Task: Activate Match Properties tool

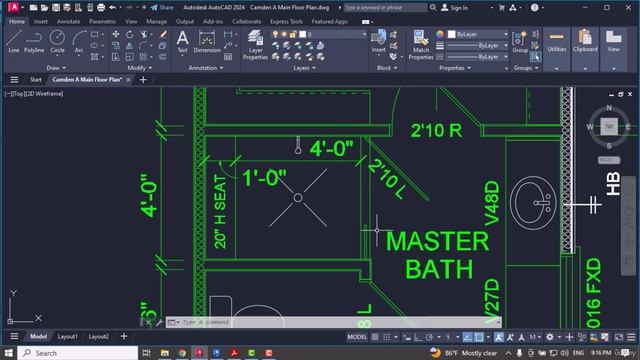Action: point(421,45)
